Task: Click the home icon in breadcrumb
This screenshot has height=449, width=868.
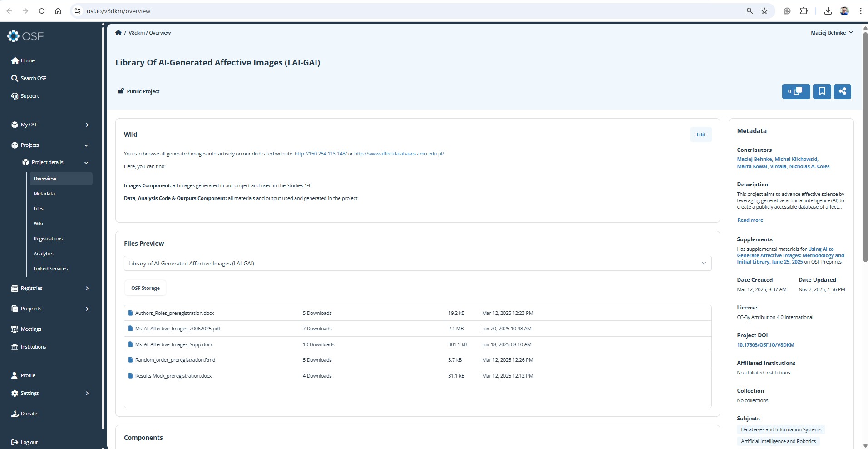Action: [118, 33]
